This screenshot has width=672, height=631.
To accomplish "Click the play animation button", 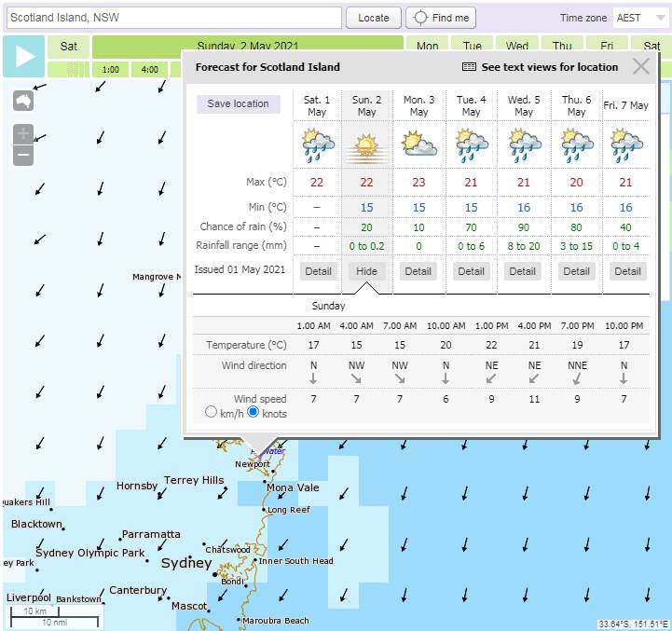I will pos(24,58).
